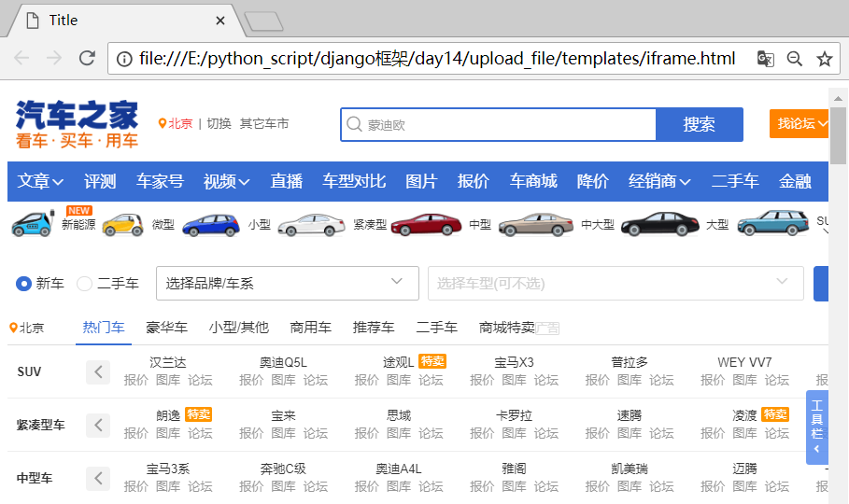Viewport: 849px width, 504px height.
Task: Click 报价 under 宝马X3
Action: click(x=482, y=380)
